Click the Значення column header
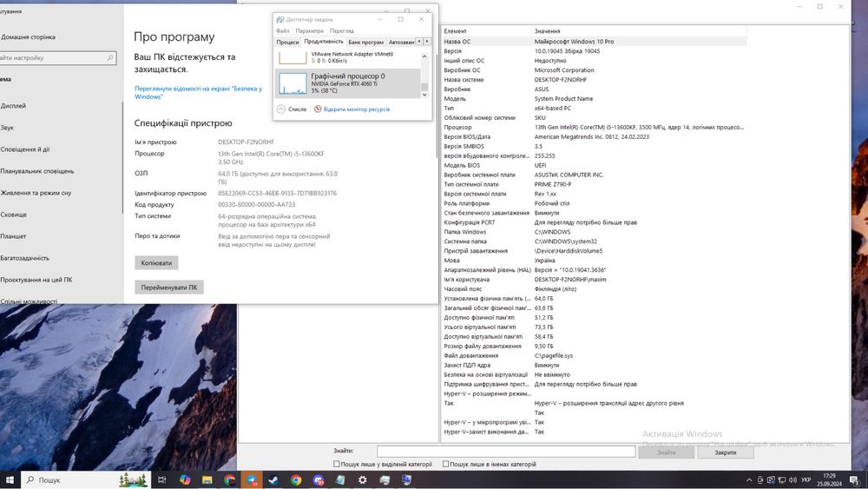Viewport: 868px width, 489px height. [639, 31]
